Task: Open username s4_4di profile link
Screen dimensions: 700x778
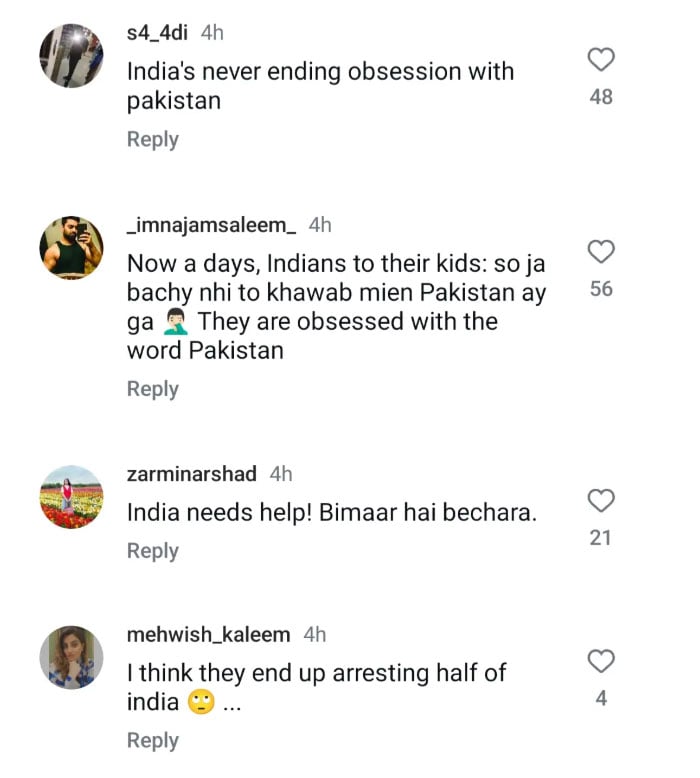Action: tap(159, 33)
